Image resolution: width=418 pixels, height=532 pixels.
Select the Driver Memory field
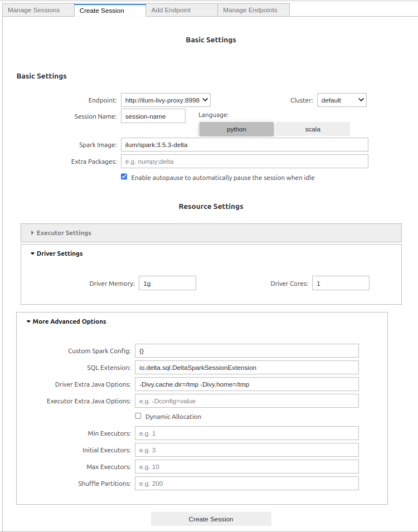(x=167, y=282)
